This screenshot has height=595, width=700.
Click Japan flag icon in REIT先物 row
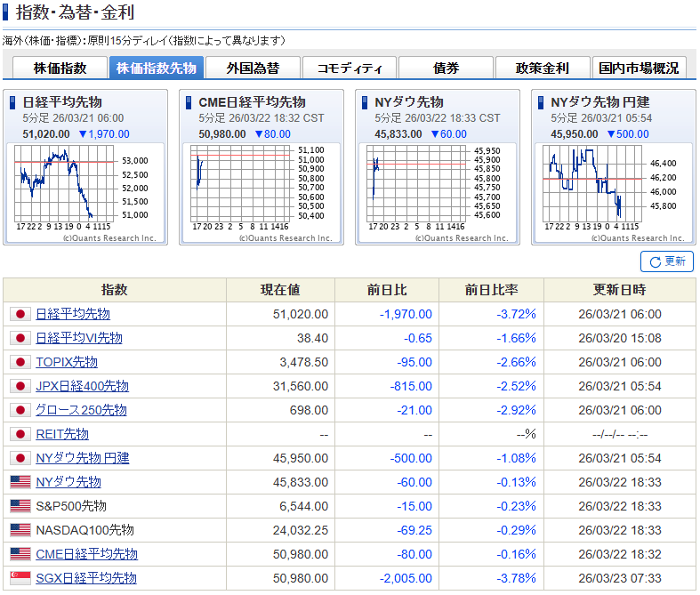(20, 434)
